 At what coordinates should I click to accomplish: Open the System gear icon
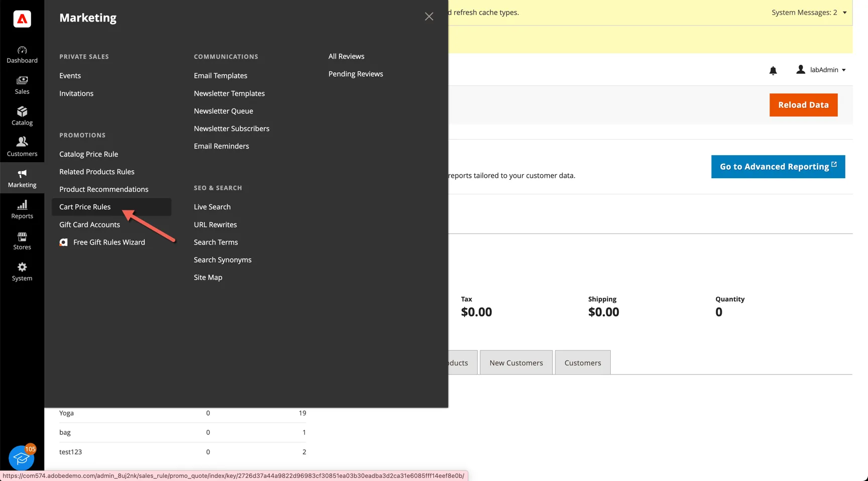[22, 267]
